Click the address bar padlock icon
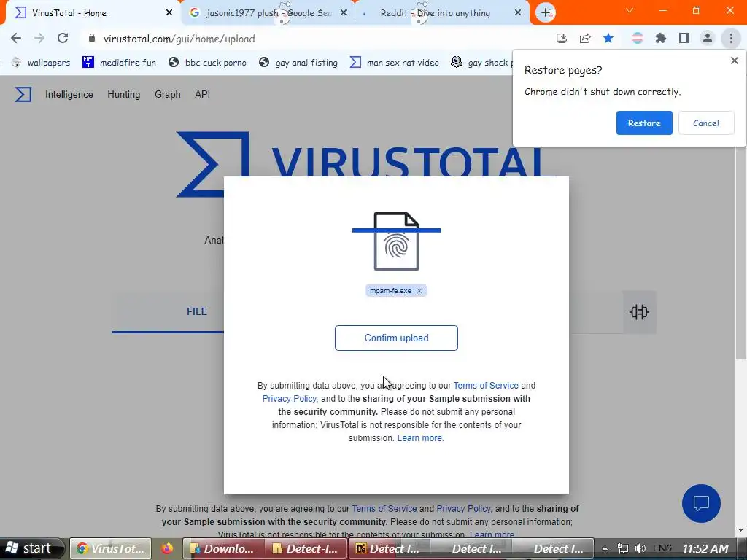747x560 pixels. click(92, 38)
